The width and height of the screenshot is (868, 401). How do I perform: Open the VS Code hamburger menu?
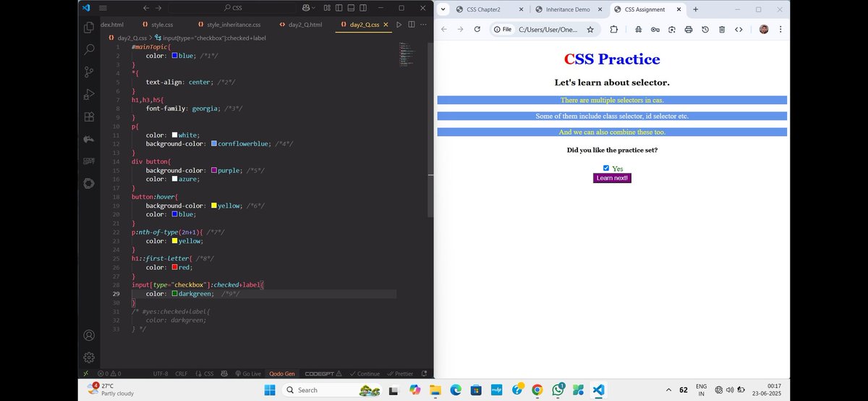pos(103,8)
